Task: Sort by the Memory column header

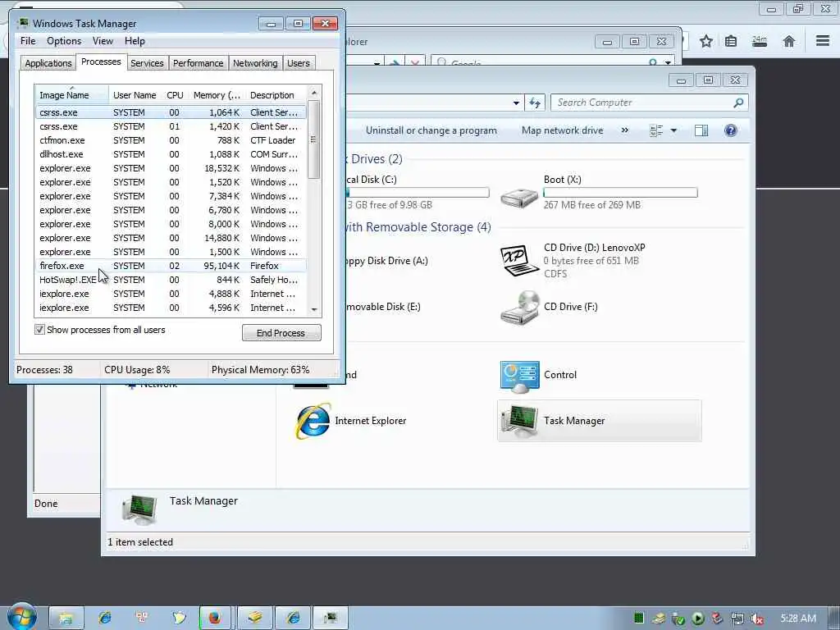Action: point(217,95)
